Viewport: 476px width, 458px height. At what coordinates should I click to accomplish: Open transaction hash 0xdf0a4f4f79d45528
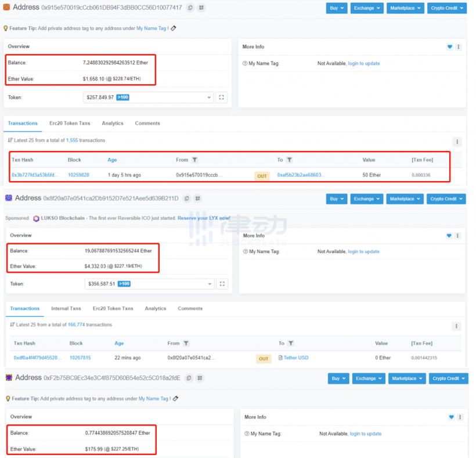coord(37,358)
